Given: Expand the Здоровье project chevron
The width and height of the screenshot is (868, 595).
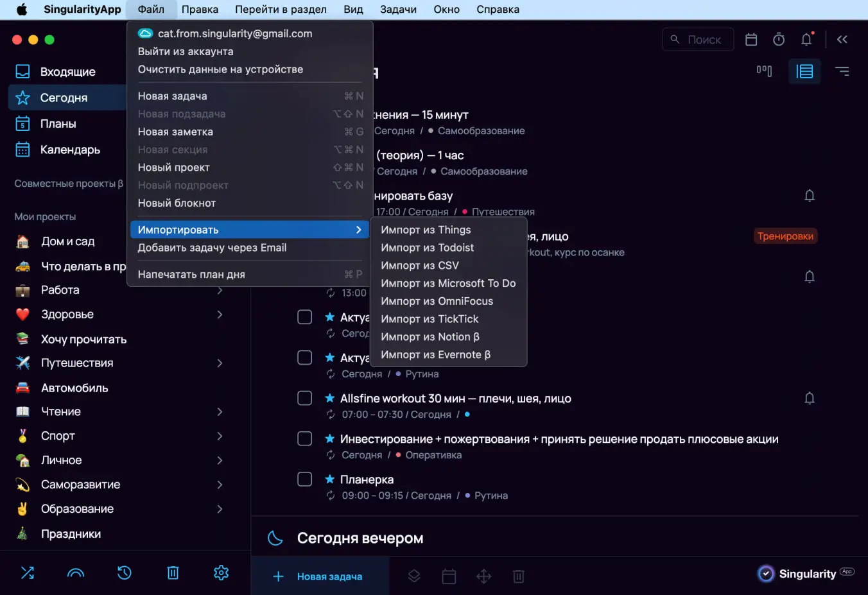Looking at the screenshot, I should tap(220, 315).
